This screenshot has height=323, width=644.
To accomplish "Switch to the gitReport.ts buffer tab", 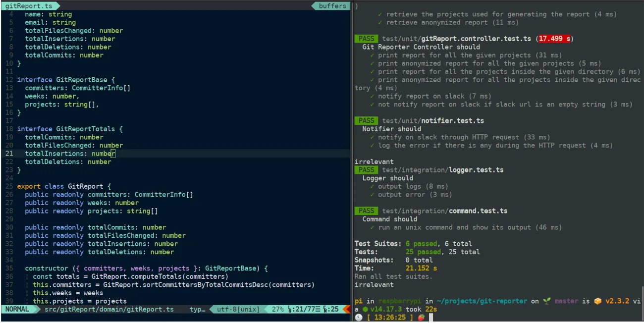I will point(29,6).
